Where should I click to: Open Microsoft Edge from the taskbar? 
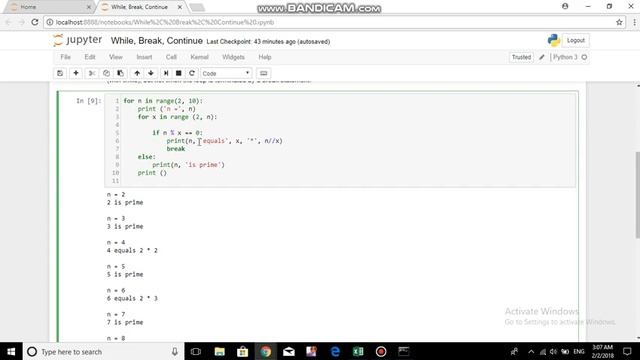click(335, 351)
